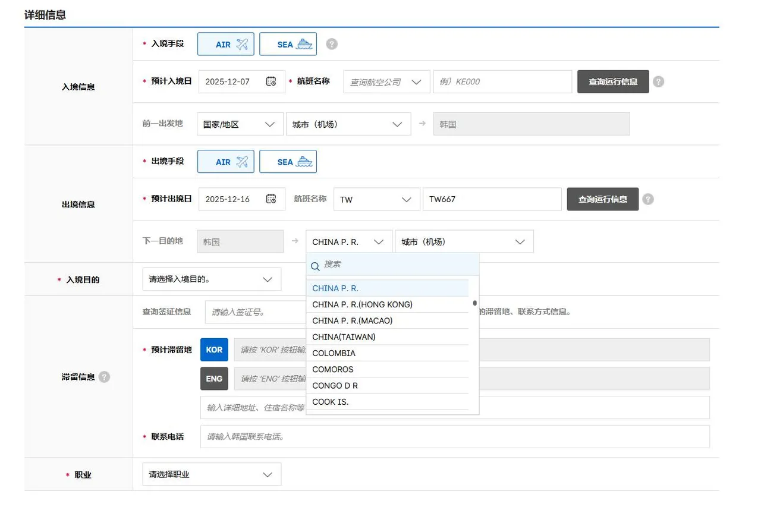Click the help icon beside the arrival 查询运行信息 button
761x532 pixels.
pos(658,81)
